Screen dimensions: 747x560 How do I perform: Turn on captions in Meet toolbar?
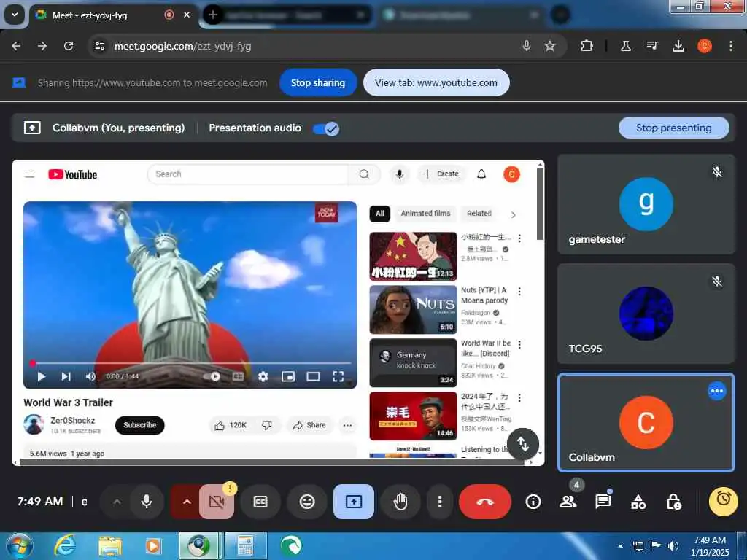click(x=260, y=502)
